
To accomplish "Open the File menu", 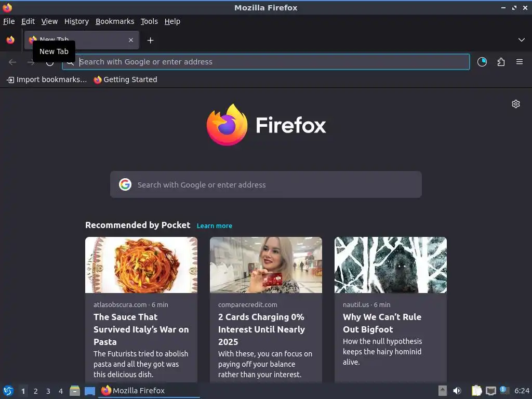I will pos(9,21).
